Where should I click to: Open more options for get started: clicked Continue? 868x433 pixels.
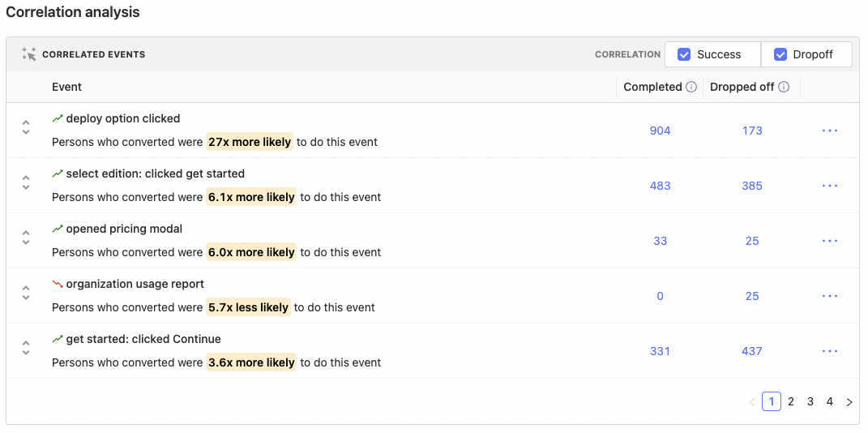(829, 351)
